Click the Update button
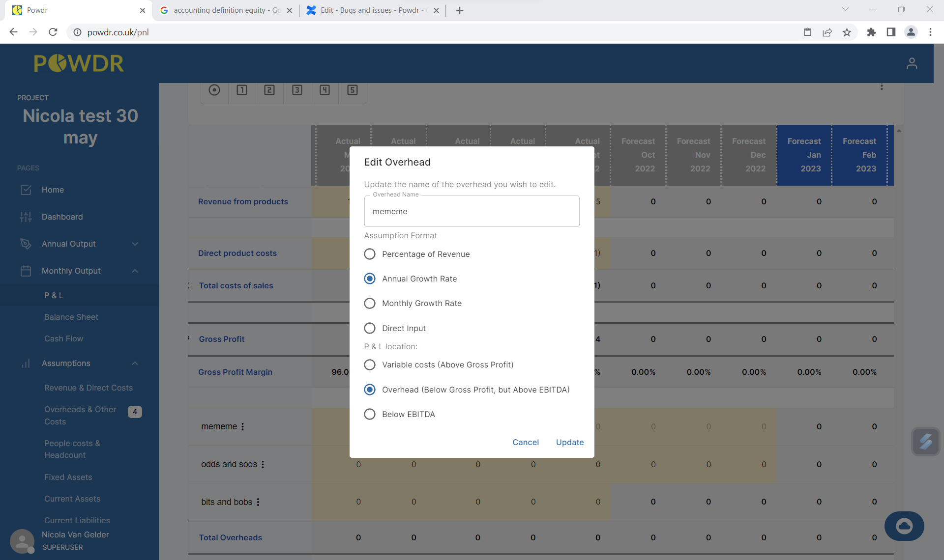Screen dimensions: 944x560 (x=569, y=442)
